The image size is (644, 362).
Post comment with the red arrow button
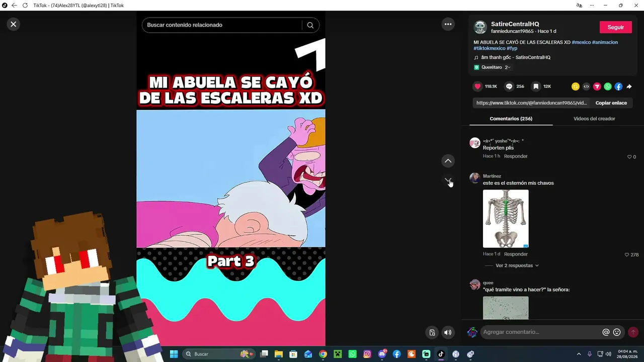pyautogui.click(x=633, y=332)
